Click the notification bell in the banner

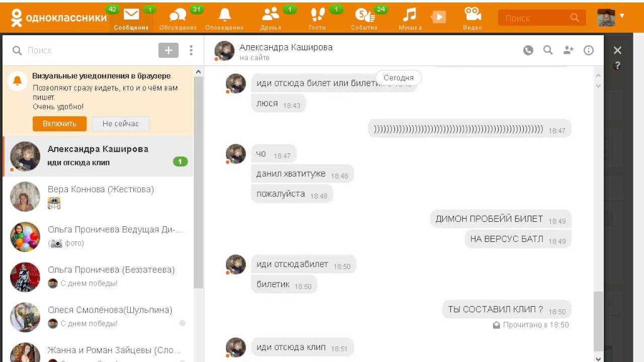17,80
